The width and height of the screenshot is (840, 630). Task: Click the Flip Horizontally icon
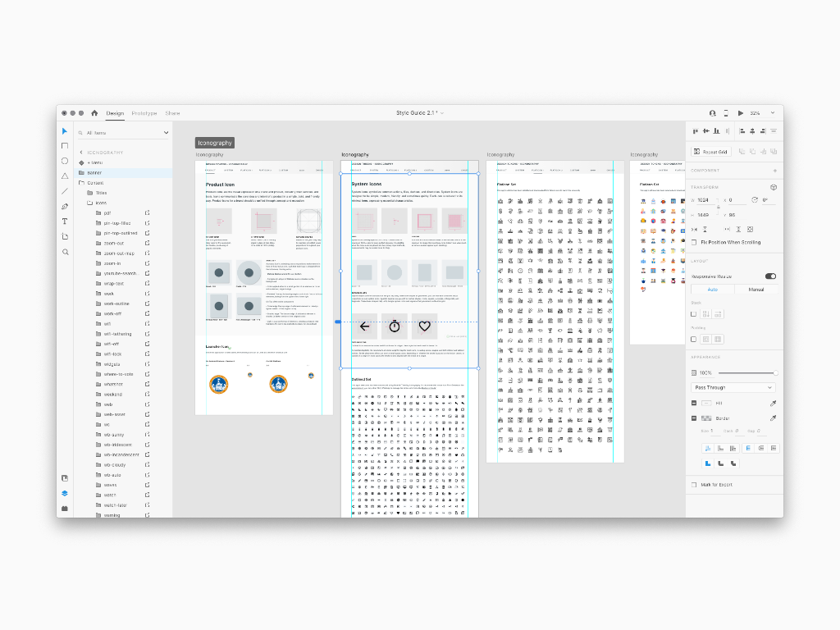pos(695,229)
